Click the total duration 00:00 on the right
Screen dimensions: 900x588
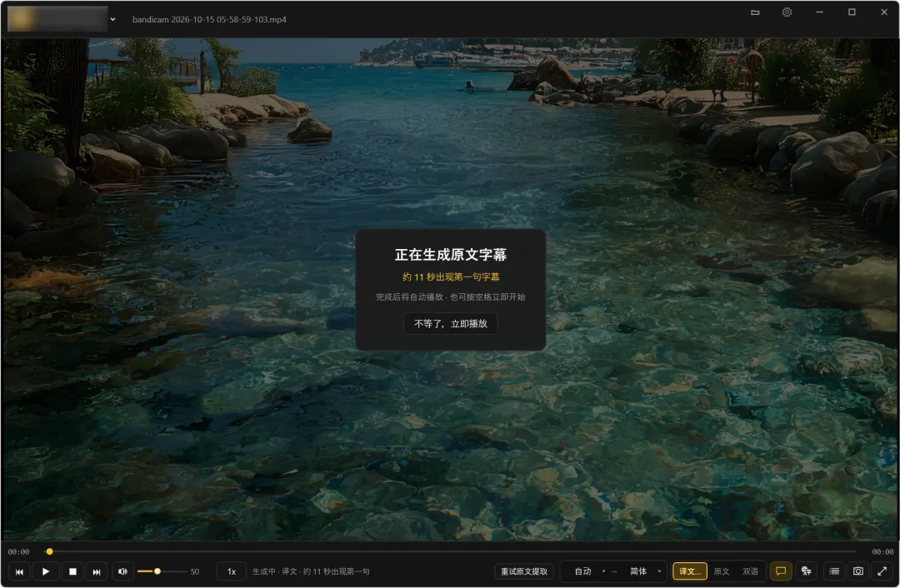(x=882, y=552)
